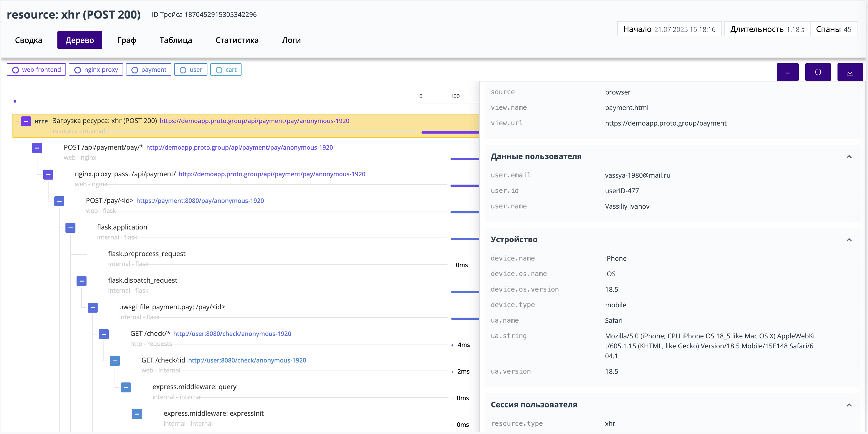868x434 pixels.
Task: Click the user.email value vassya-1980@mail.ru
Action: (x=638, y=175)
